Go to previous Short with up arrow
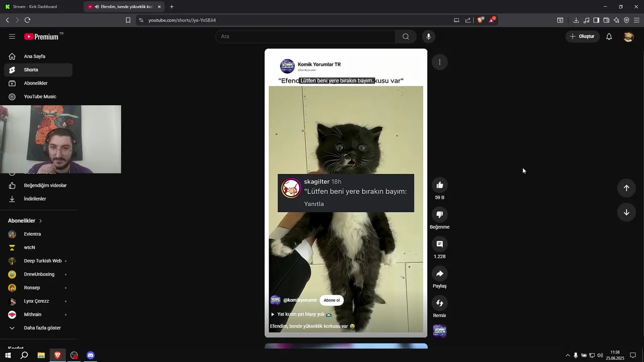 pos(626,188)
